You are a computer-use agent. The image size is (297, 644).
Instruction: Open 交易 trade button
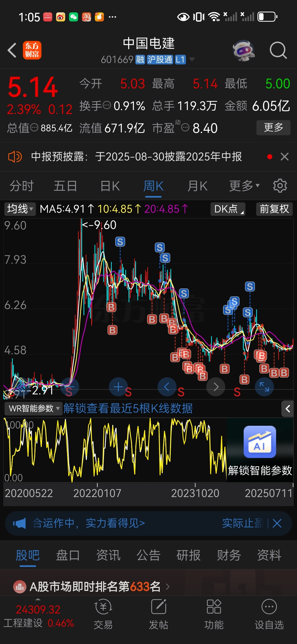pos(103,614)
